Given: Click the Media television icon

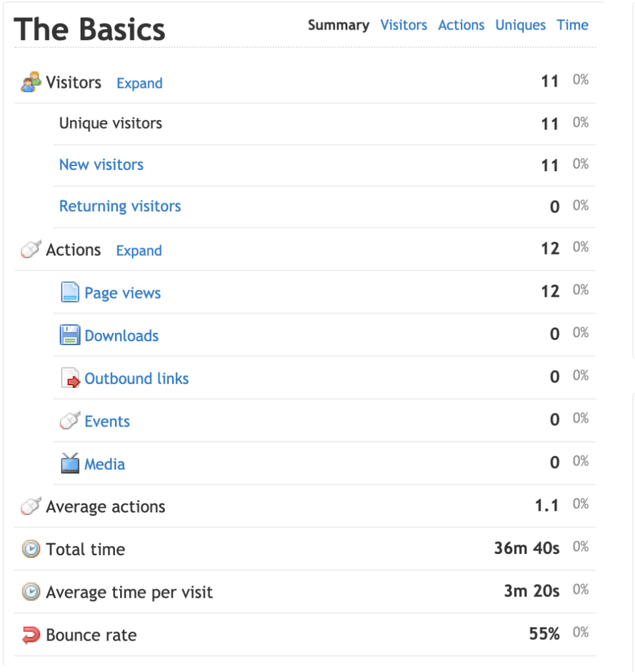Looking at the screenshot, I should pos(70,463).
